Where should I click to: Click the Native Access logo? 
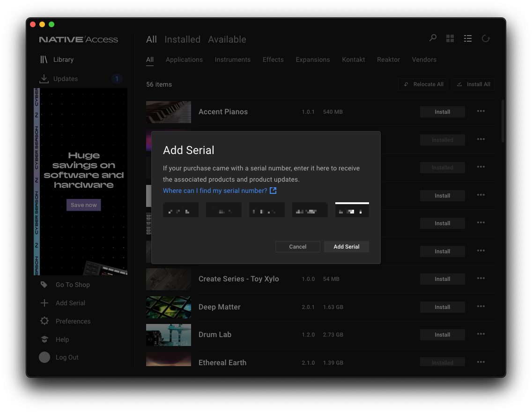tap(78, 39)
